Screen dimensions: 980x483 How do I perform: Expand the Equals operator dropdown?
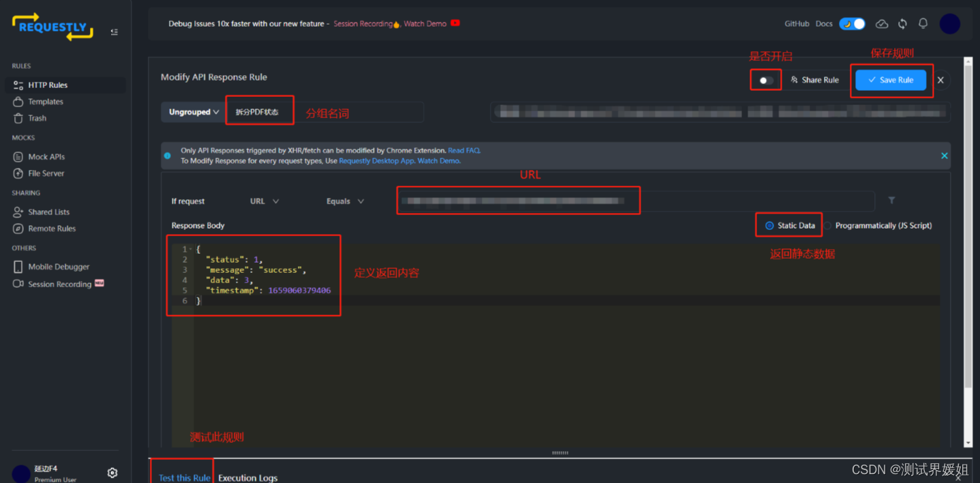344,201
